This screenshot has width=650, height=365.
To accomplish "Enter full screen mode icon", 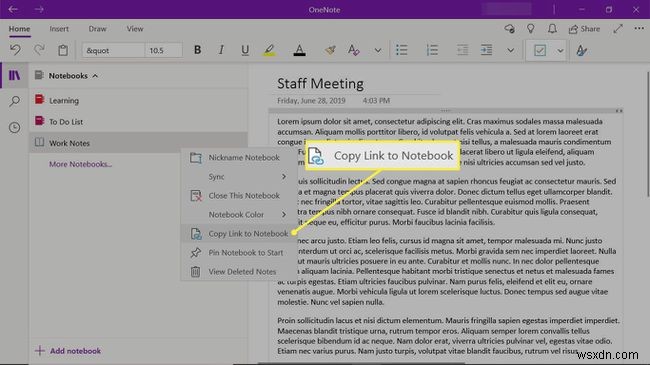I will (618, 29).
